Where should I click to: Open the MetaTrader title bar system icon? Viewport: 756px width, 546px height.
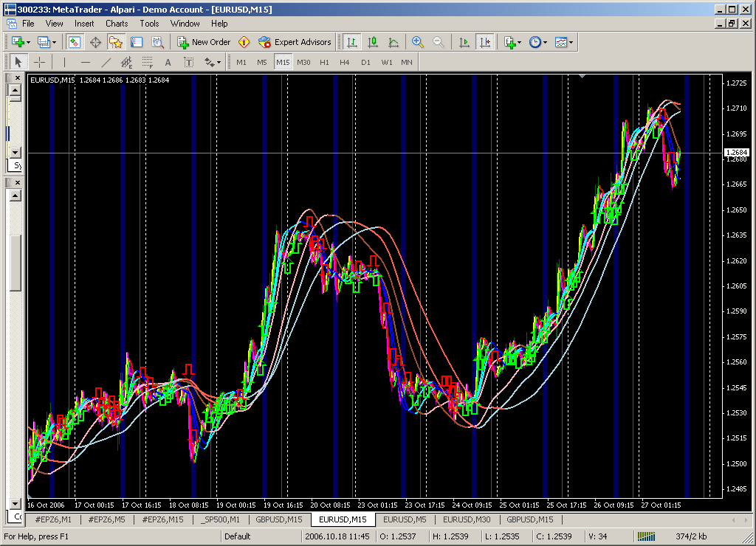coord(10,9)
